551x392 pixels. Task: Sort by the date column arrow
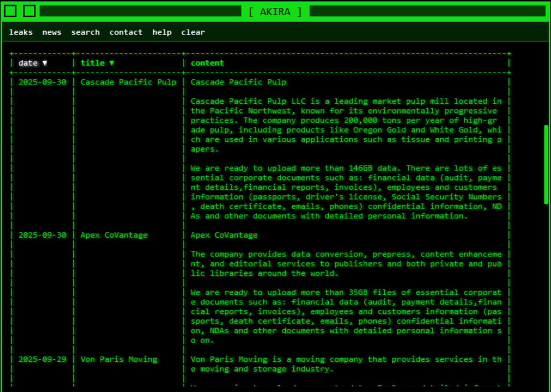point(45,63)
